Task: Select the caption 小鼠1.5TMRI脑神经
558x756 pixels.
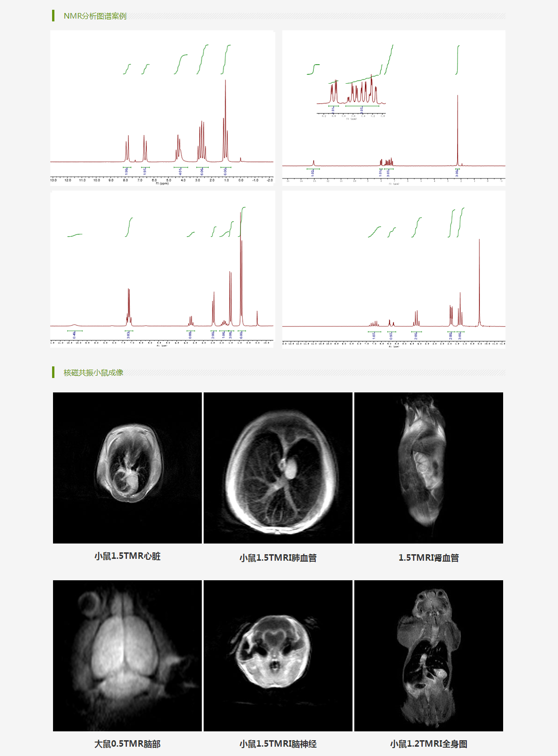Action: pos(278,744)
